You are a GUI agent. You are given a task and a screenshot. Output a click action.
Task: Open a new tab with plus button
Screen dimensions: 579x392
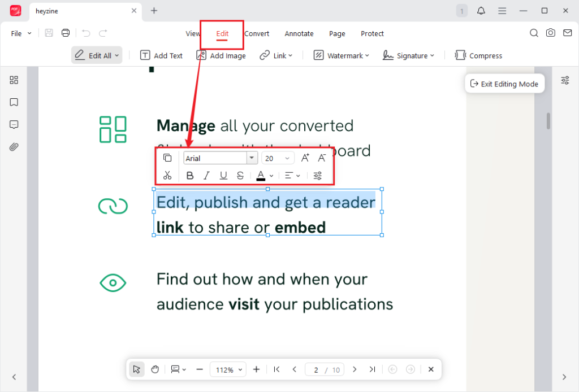click(154, 11)
